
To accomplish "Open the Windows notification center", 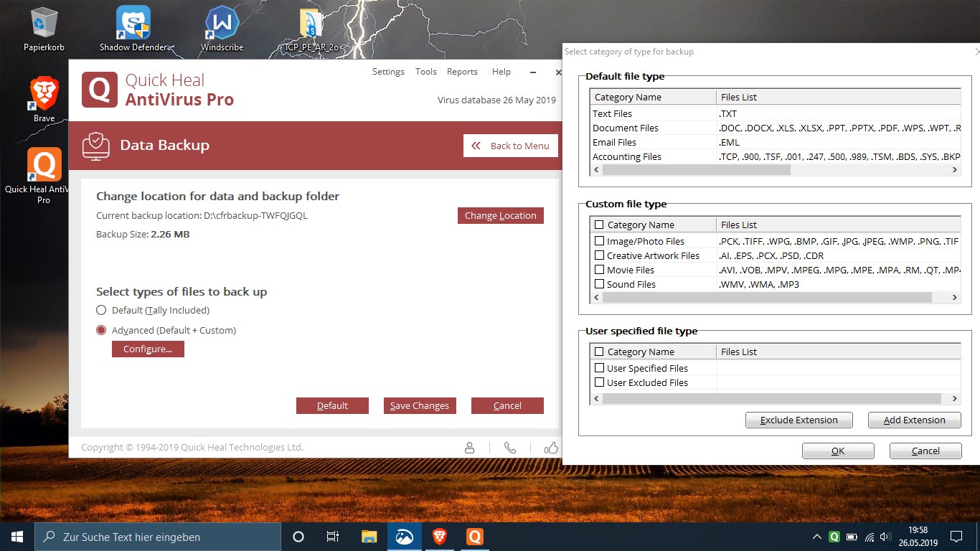I will pos(956,537).
